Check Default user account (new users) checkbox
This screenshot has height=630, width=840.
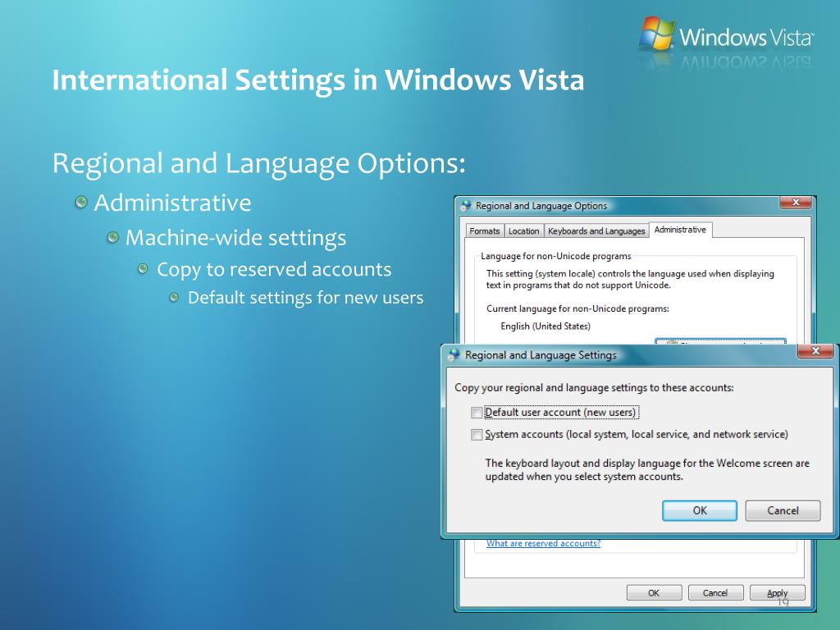pyautogui.click(x=477, y=413)
